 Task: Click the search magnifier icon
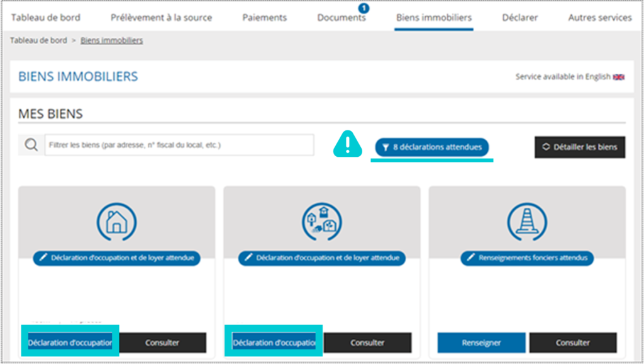31,145
